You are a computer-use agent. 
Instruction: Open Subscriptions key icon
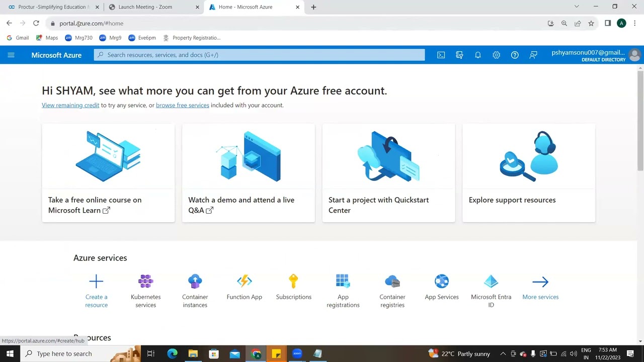tap(293, 281)
